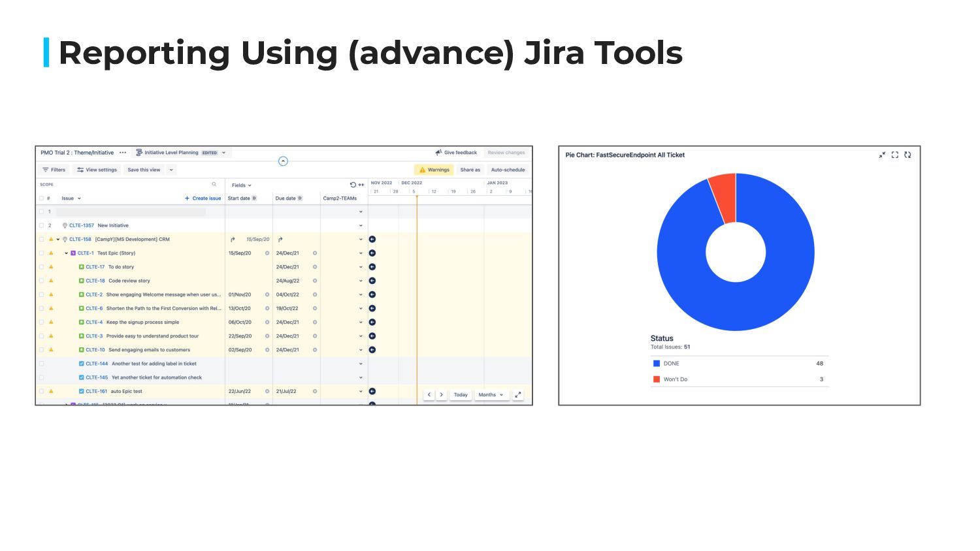Open the Months timeframe dropdown

click(x=491, y=395)
